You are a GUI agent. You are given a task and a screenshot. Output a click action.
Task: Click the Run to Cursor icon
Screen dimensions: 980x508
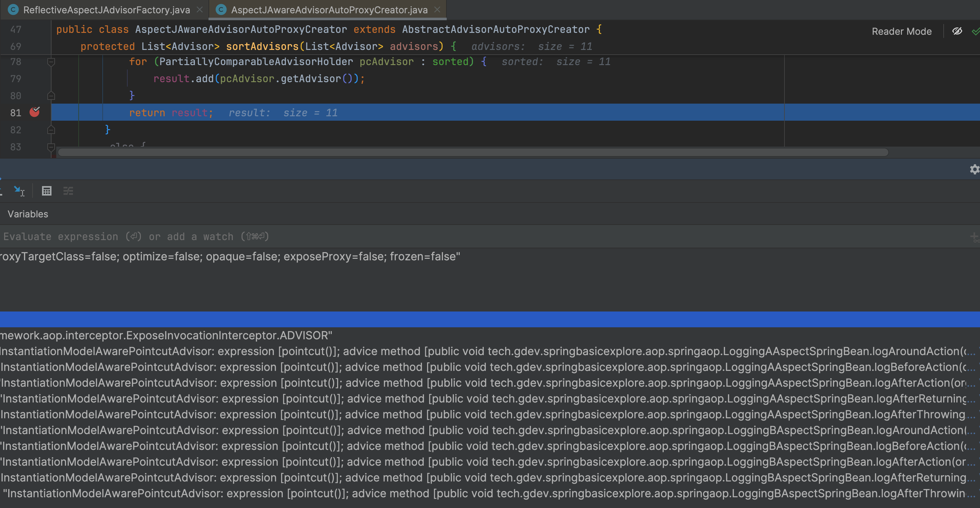pos(19,190)
